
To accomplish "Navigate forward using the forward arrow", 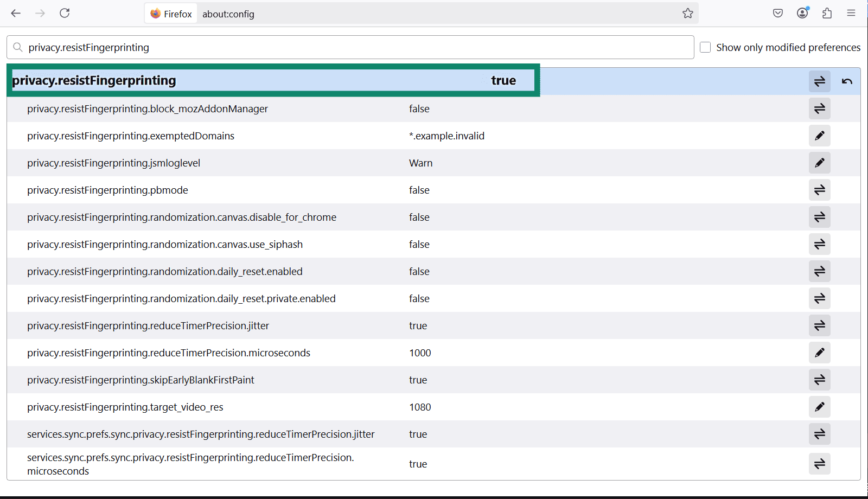I will click(40, 13).
